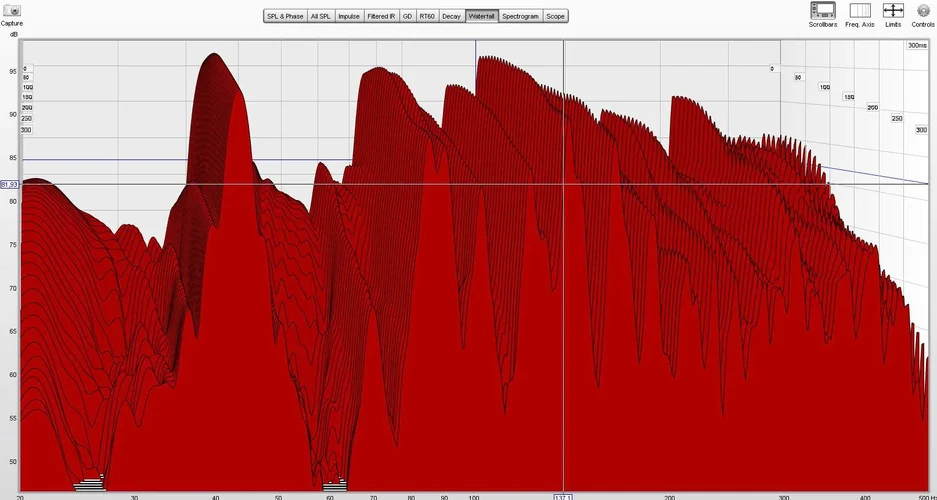The image size is (937, 500).
Task: Click the 85 dB axis value
Action: 13,158
